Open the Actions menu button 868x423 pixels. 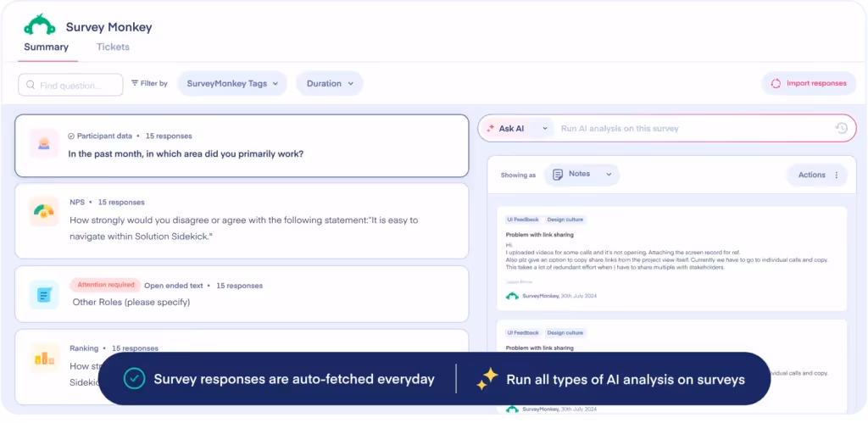(x=817, y=175)
